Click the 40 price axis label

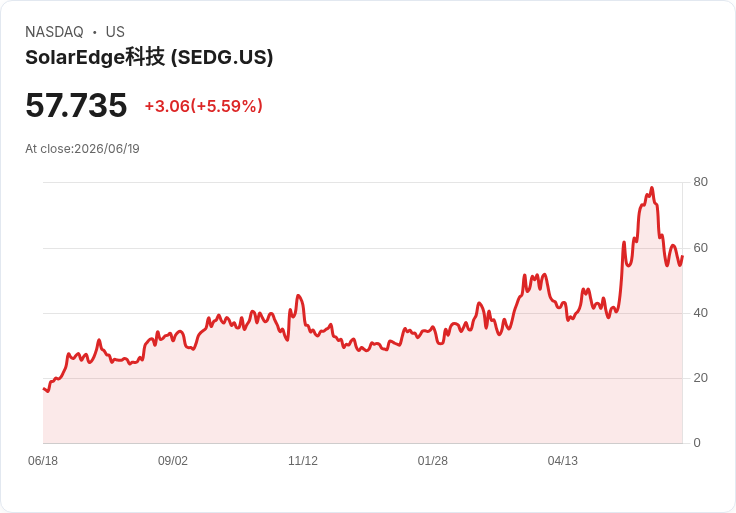(700, 313)
